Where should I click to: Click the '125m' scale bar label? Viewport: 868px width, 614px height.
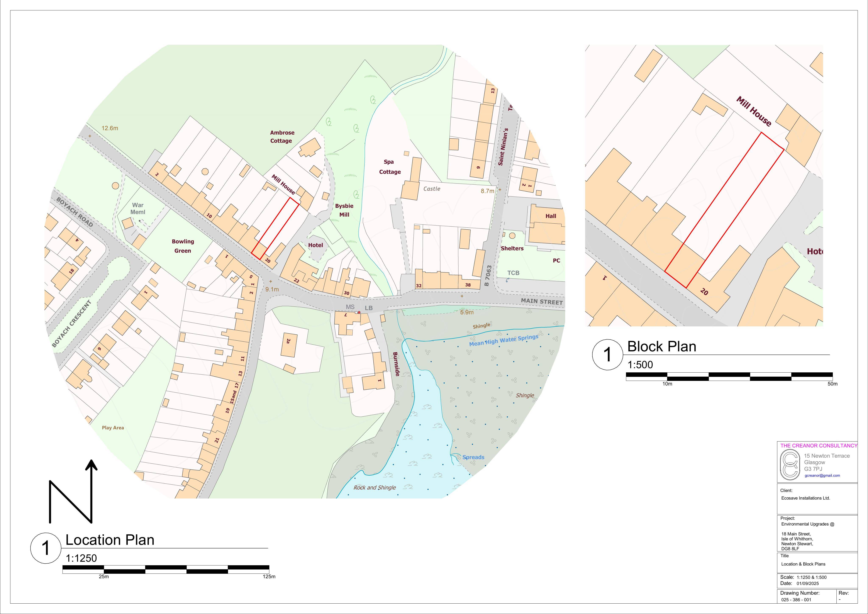point(269,576)
